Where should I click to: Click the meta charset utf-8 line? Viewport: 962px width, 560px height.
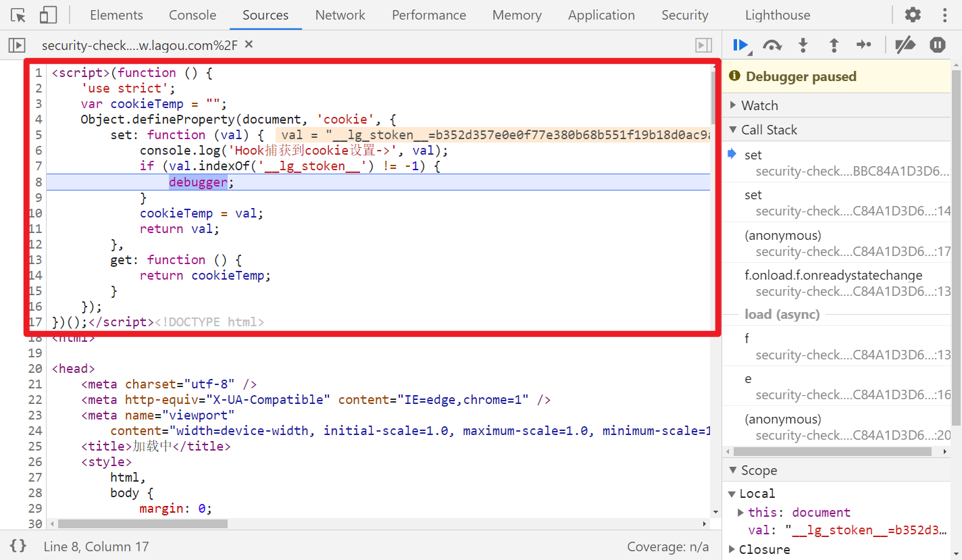pos(169,384)
